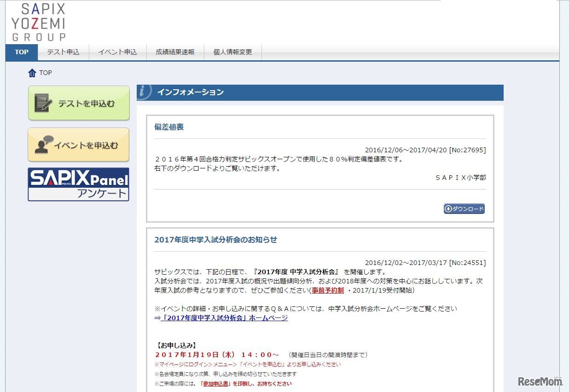Screen dimensions: 569x392
Task: Open the 個人情報変更 tab
Action: coord(232,52)
